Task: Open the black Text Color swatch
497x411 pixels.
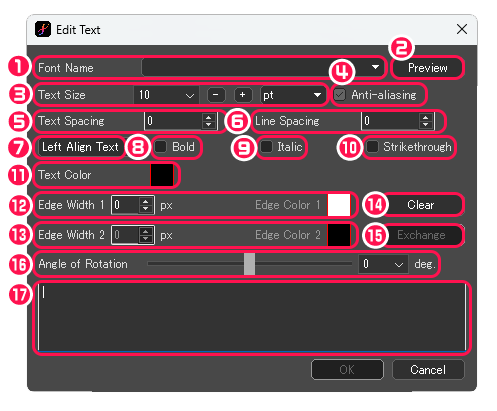Action: 162,175
